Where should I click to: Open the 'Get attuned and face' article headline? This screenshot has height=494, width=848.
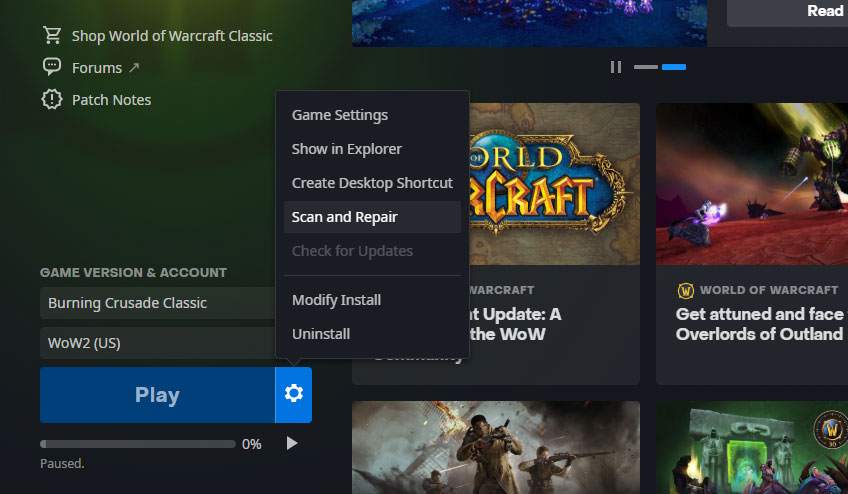(759, 324)
